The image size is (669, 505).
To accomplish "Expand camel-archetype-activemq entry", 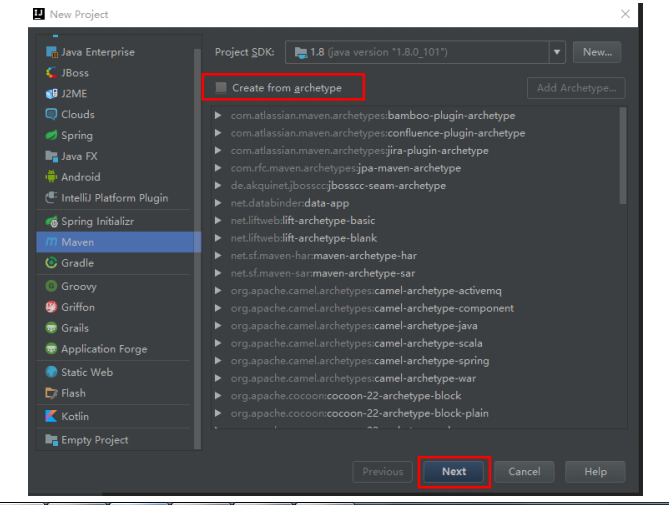I will pyautogui.click(x=218, y=290).
